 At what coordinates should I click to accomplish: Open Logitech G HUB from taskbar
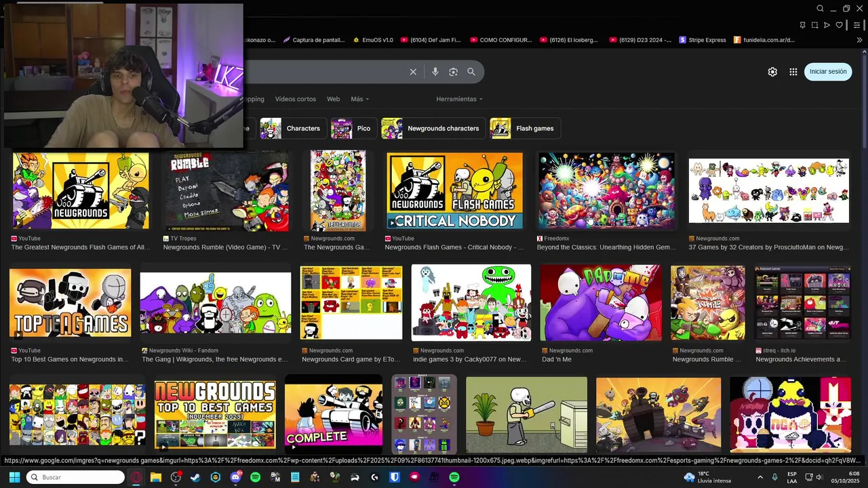[374, 477]
